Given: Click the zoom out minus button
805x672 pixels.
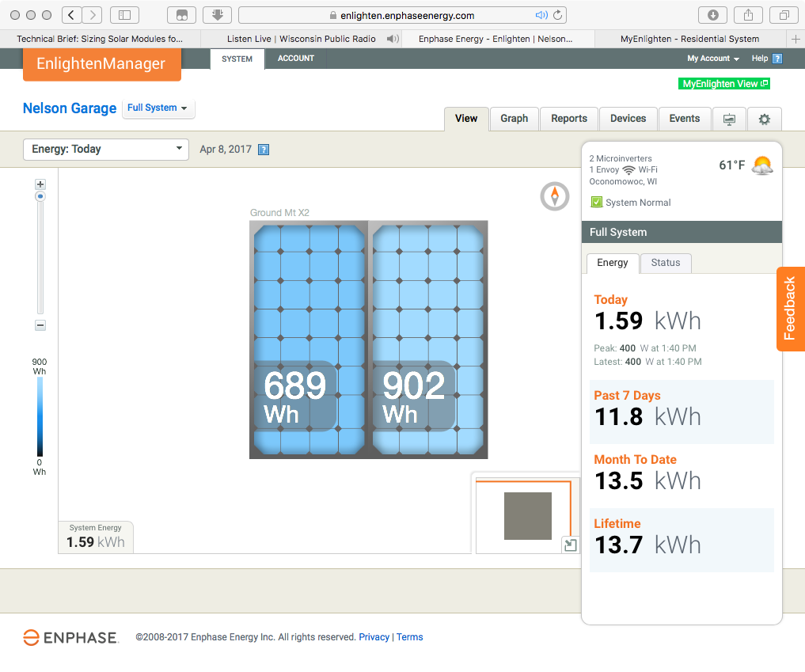Looking at the screenshot, I should (x=40, y=325).
